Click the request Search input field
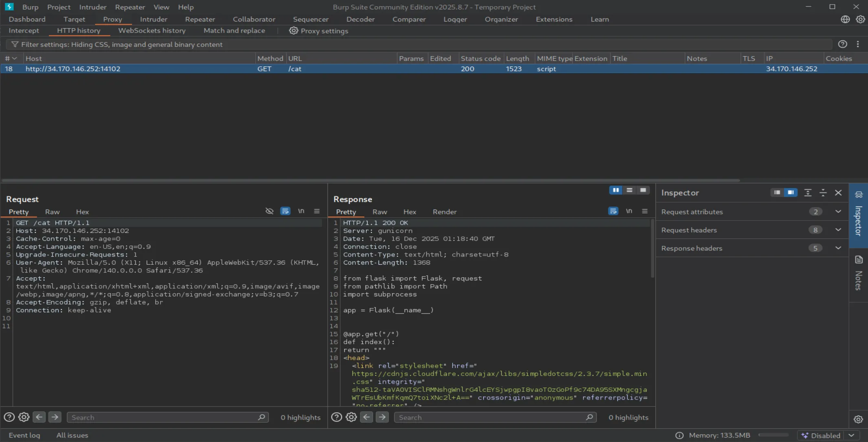This screenshot has width=868, height=442. [x=163, y=417]
